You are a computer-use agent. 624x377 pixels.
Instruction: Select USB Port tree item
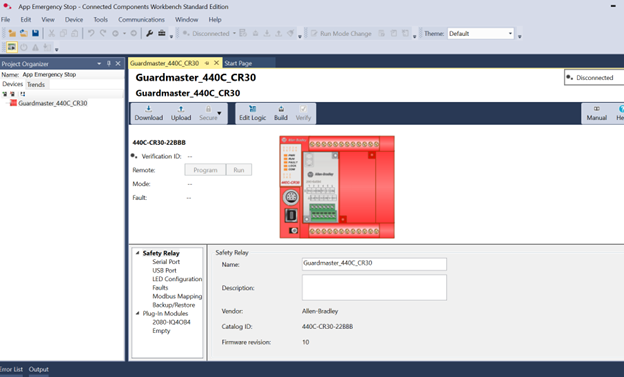click(x=164, y=270)
